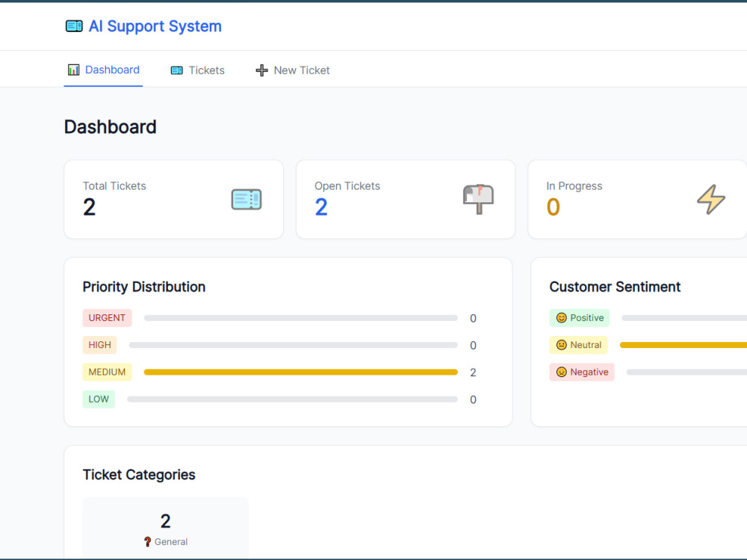Click the Negative sentiment badge
This screenshot has height=560, width=747.
click(582, 373)
